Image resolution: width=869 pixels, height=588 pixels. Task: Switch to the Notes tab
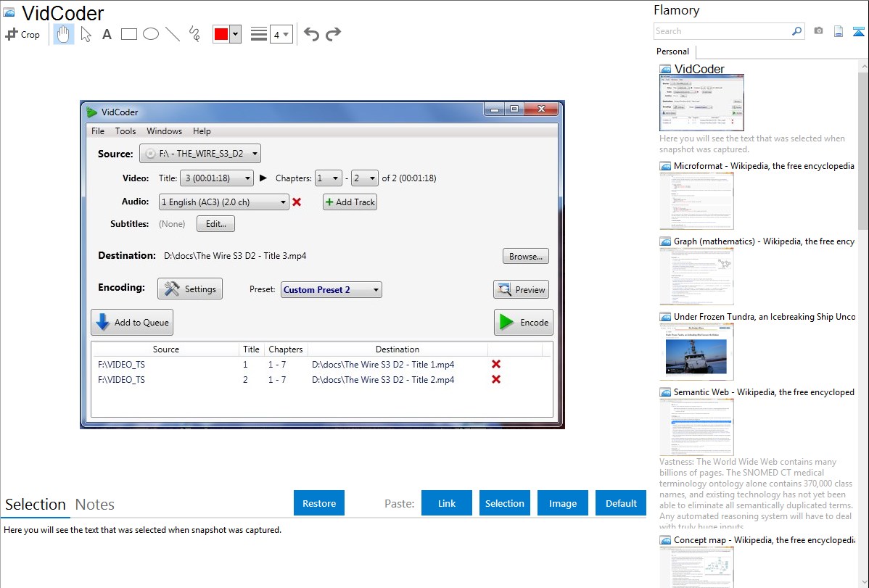95,505
